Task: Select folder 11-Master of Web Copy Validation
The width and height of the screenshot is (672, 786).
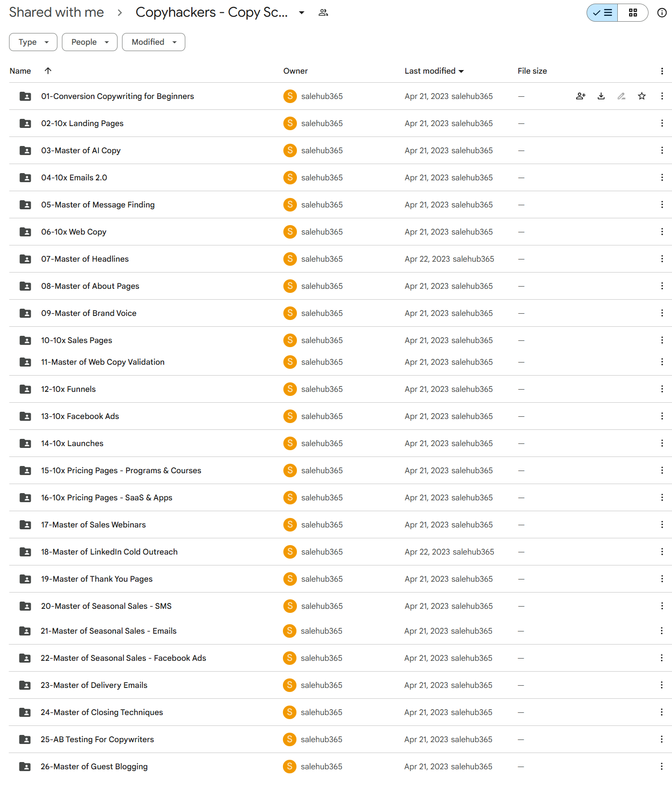Action: tap(340, 362)
